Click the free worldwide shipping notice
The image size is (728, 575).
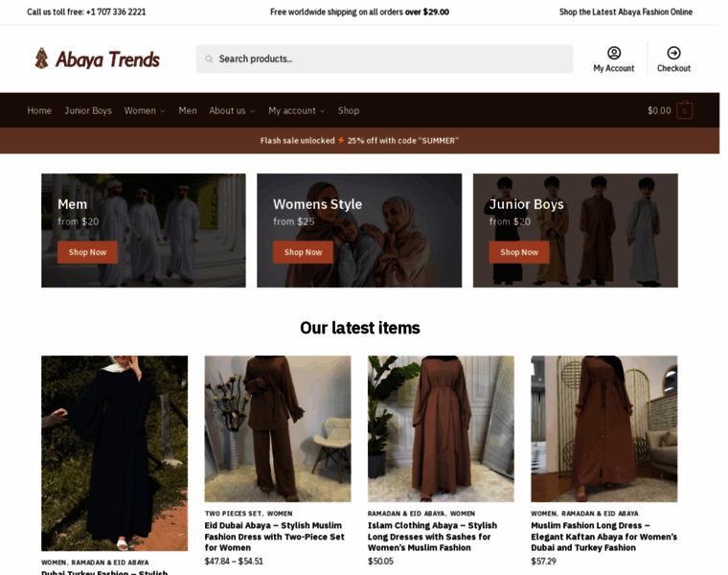360,12
